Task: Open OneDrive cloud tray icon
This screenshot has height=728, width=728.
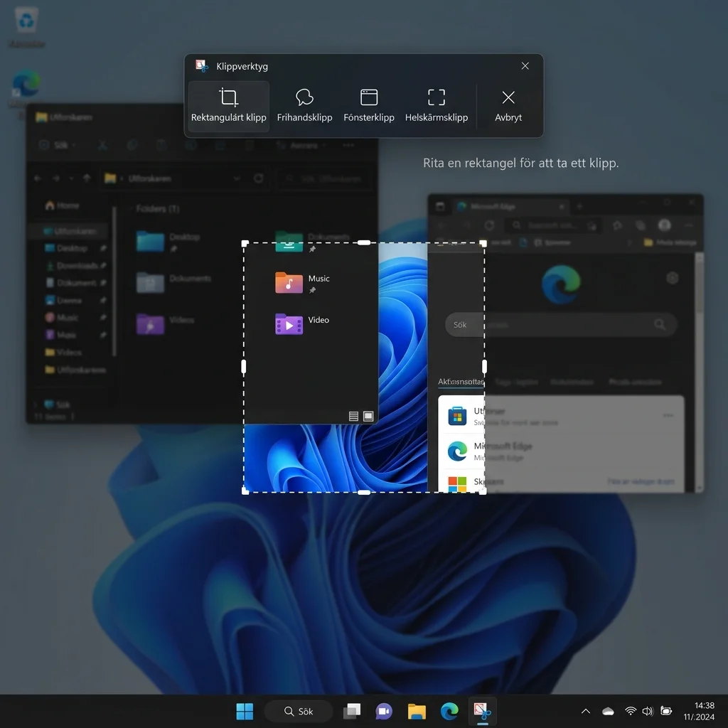Action: coord(608,711)
